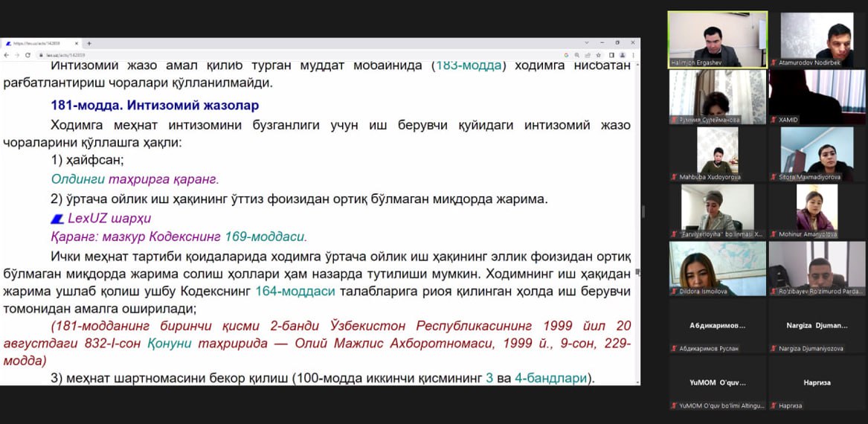
Task: Open the Chrome three-dot menu
Action: 634,55
